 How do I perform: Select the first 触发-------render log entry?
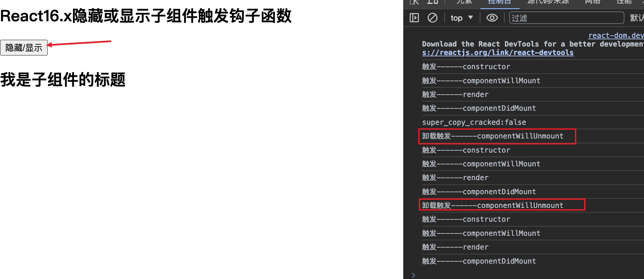[x=455, y=94]
